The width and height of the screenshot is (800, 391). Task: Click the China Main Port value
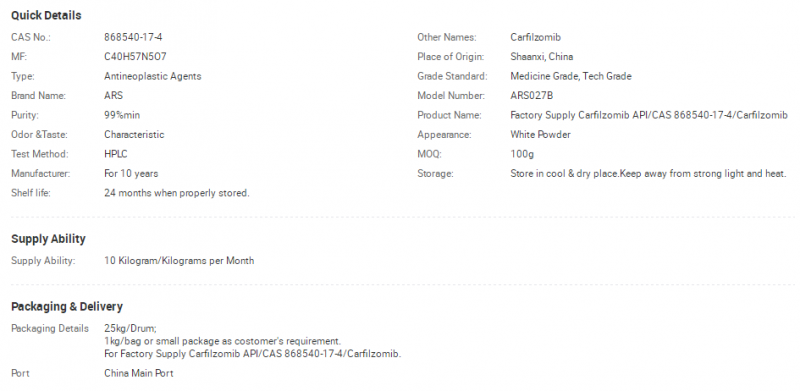139,373
